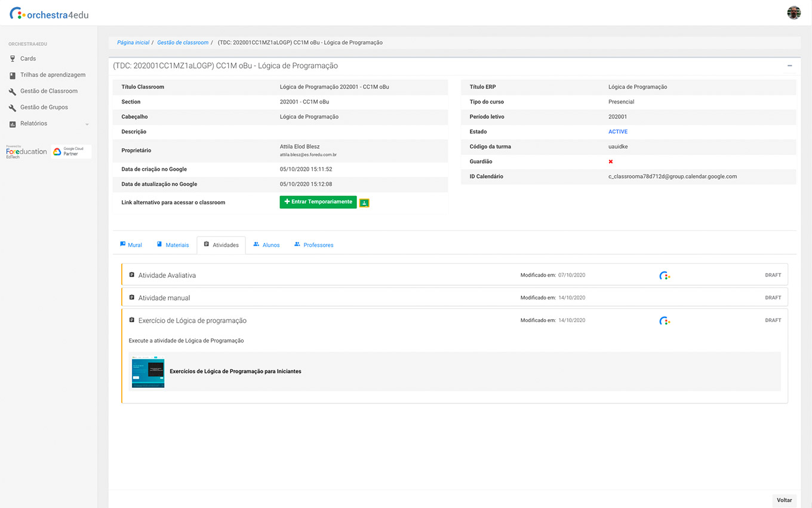Image resolution: width=812 pixels, height=508 pixels.
Task: Expand the Atividade Avaliativa row
Action: [167, 276]
